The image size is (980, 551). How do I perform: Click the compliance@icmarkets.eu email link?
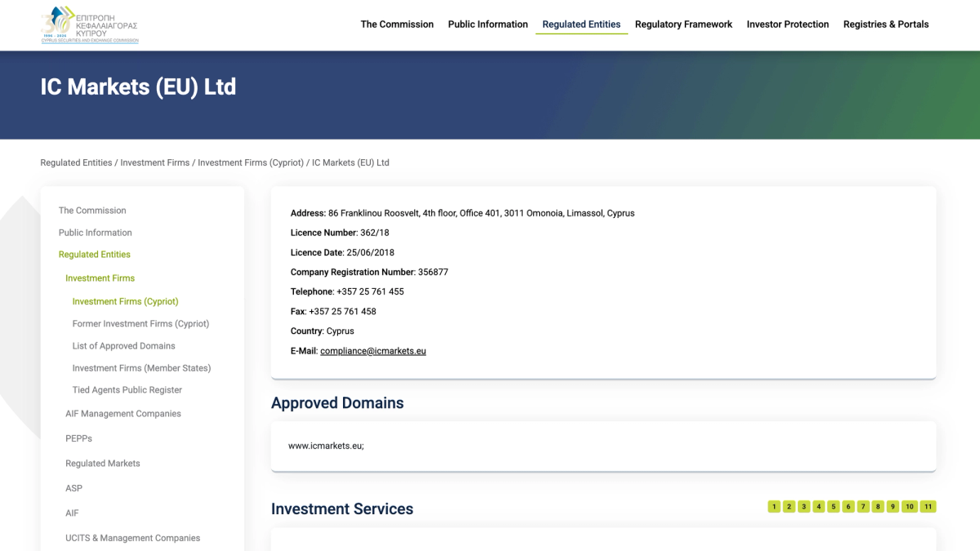point(373,351)
